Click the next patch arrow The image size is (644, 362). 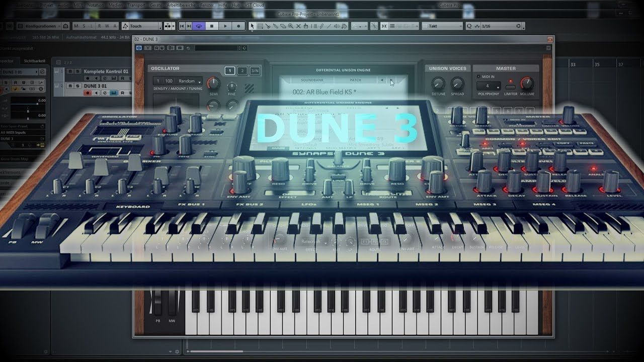(x=391, y=80)
